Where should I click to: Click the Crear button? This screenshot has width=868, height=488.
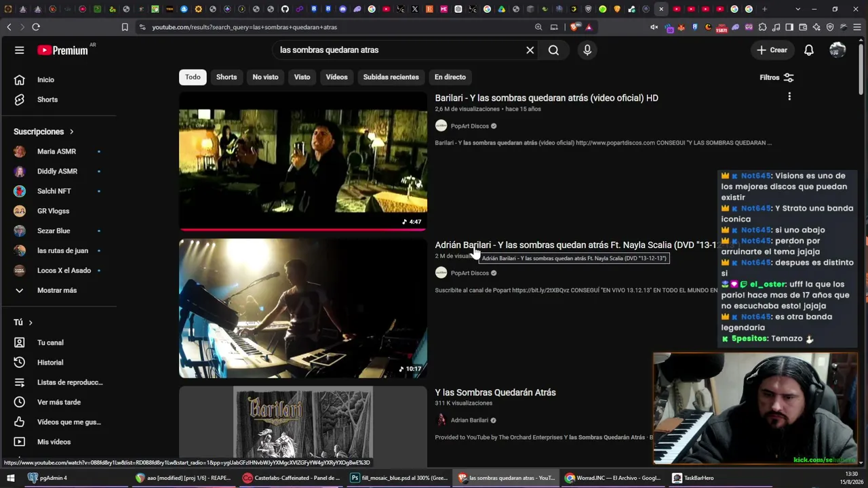[772, 50]
